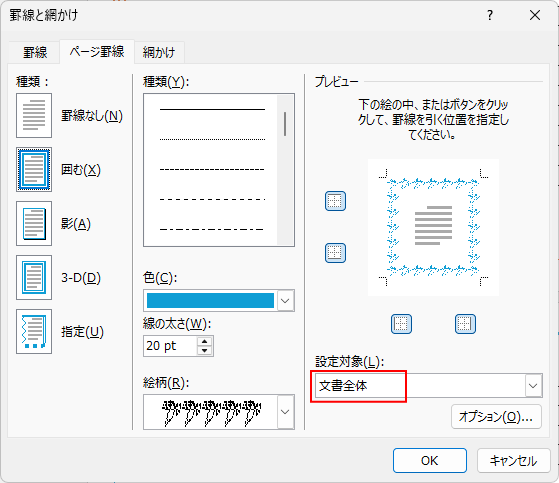Choose the dash-dot line style
Screen dimensions: 559x483
[x=212, y=229]
